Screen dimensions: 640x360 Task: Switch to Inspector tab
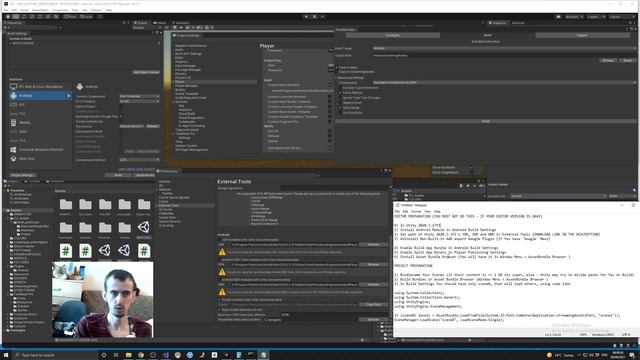click(497, 23)
